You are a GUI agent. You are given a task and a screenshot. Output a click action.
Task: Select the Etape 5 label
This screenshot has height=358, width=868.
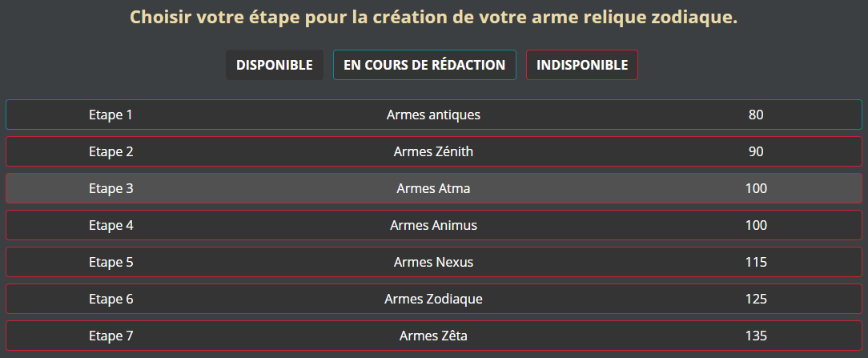pos(111,262)
